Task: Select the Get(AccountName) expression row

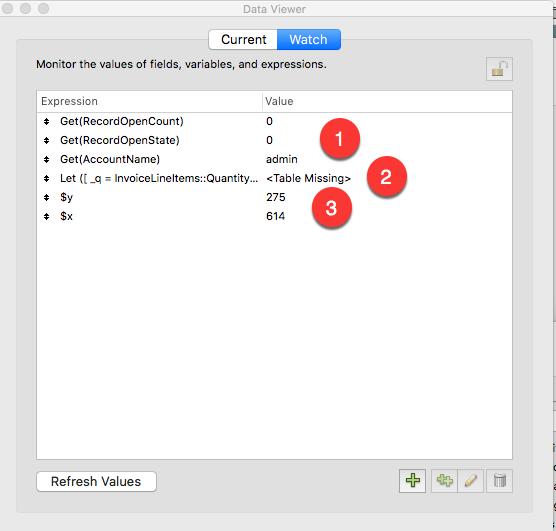Action: point(274,159)
